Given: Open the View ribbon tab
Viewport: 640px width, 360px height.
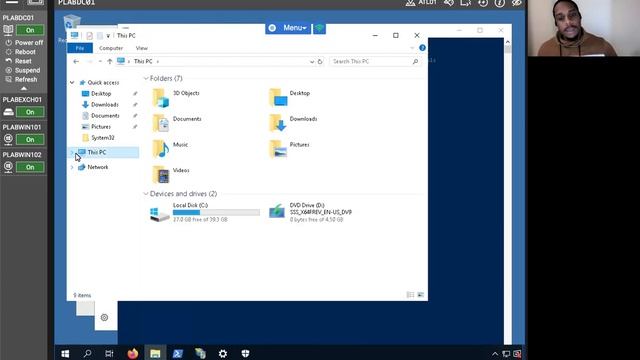Looking at the screenshot, I should [x=142, y=48].
